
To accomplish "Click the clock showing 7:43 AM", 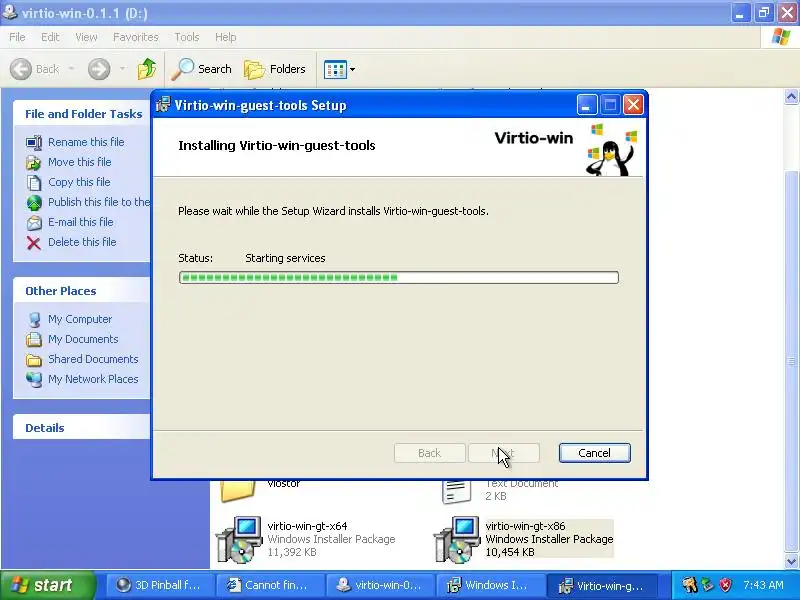I will 763,585.
